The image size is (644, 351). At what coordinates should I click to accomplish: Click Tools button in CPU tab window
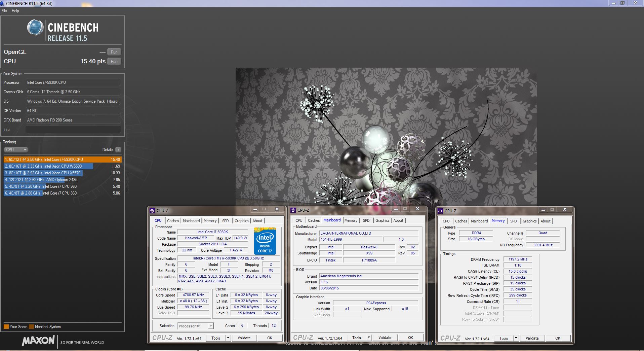[216, 338]
